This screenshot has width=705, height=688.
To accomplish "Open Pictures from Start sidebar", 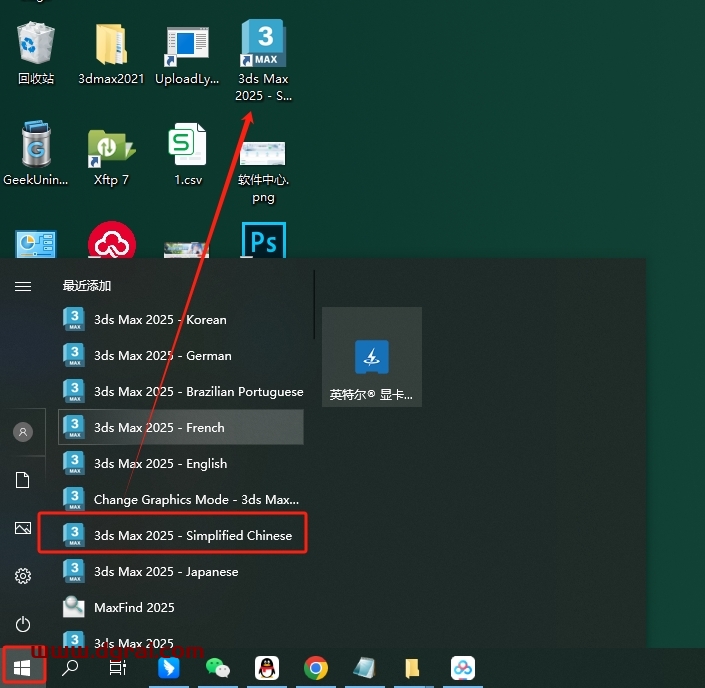I will point(23,528).
